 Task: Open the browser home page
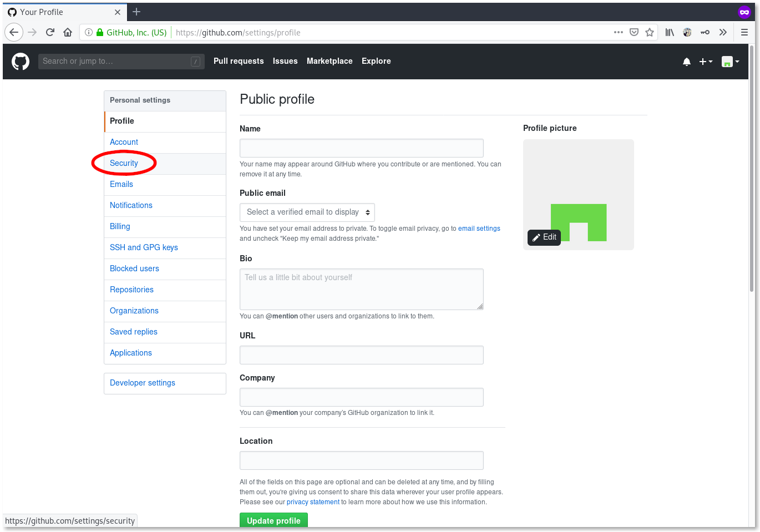[x=68, y=32]
